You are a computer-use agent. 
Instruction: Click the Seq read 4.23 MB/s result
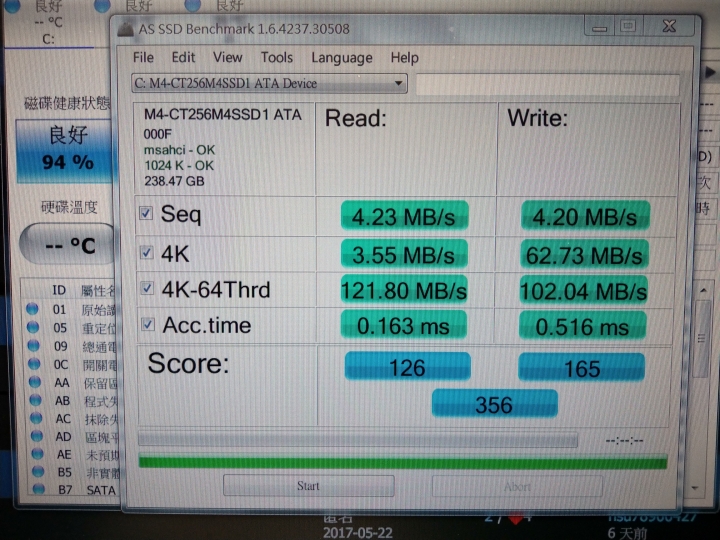[x=404, y=216]
